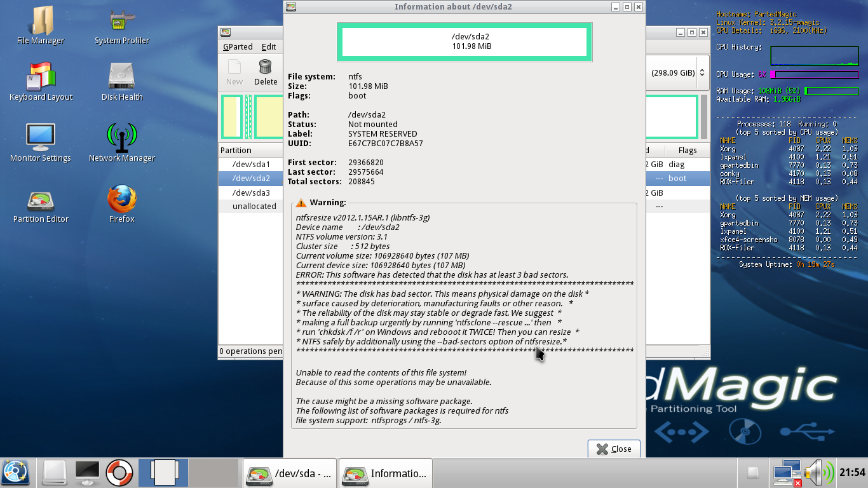The width and height of the screenshot is (868, 488).
Task: Switch to the second empty workspace in the pager
Action: coord(214,473)
